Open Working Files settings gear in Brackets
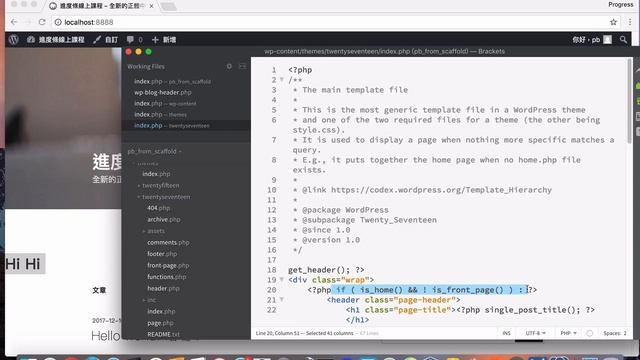Viewport: 640px width, 360px height. coord(229,66)
